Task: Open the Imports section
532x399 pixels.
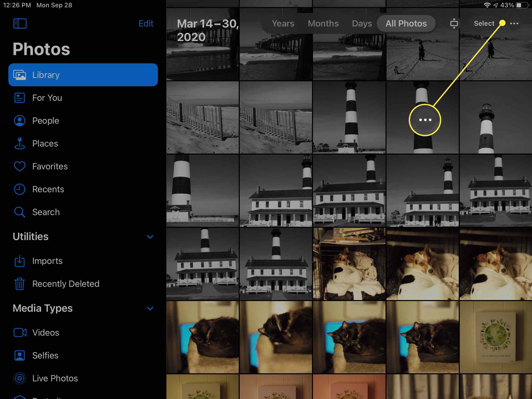Action: (47, 261)
